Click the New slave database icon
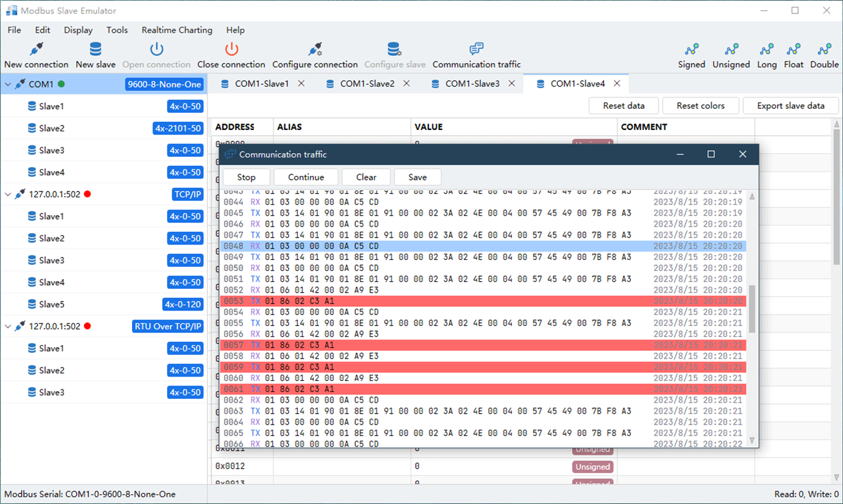The height and width of the screenshot is (504, 843). [x=95, y=49]
